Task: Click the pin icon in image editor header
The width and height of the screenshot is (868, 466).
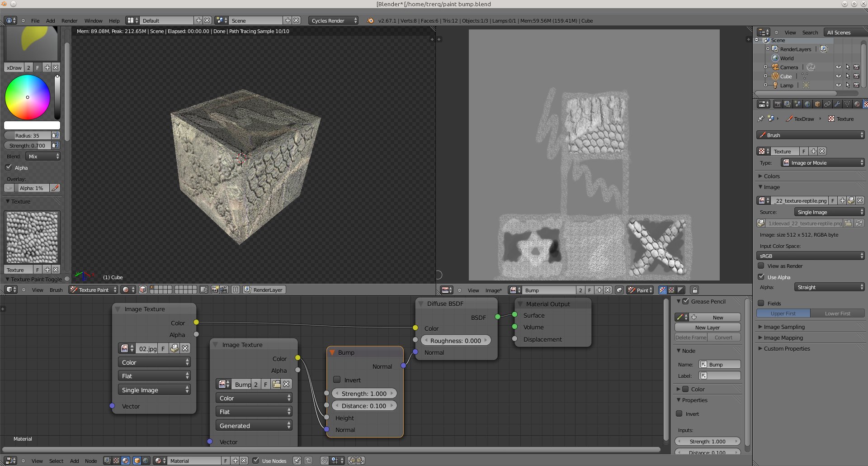Action: (619, 290)
